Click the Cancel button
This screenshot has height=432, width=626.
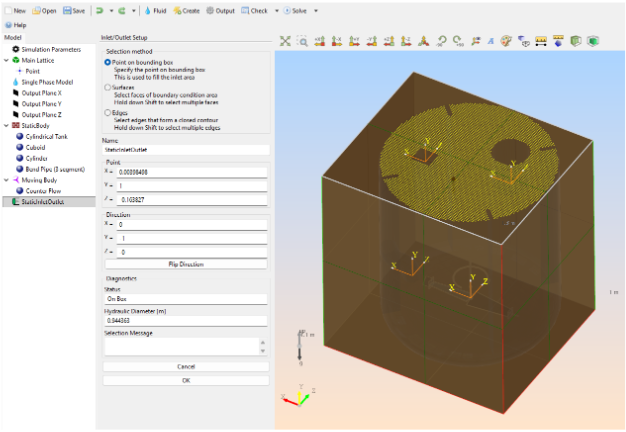point(185,367)
